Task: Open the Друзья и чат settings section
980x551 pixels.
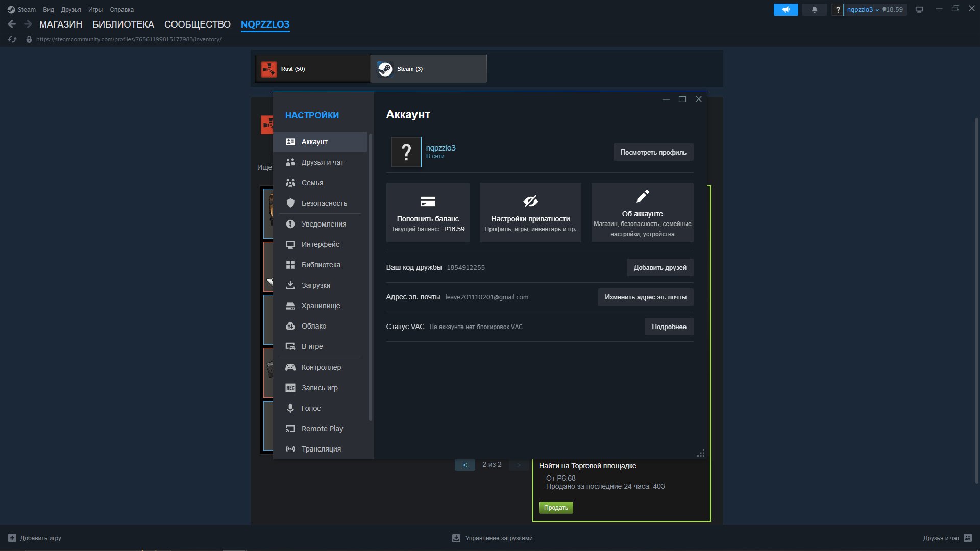Action: click(320, 162)
